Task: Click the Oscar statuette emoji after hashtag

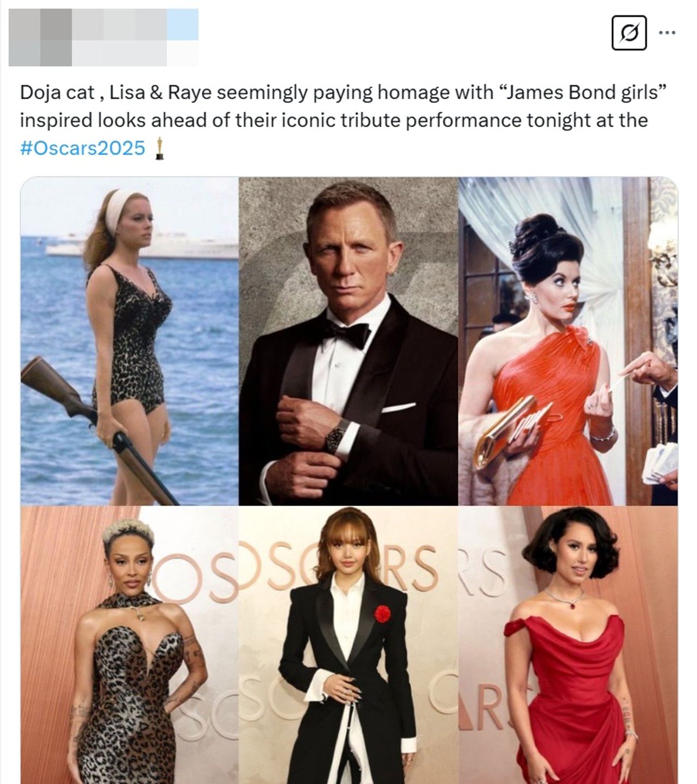Action: (160, 148)
